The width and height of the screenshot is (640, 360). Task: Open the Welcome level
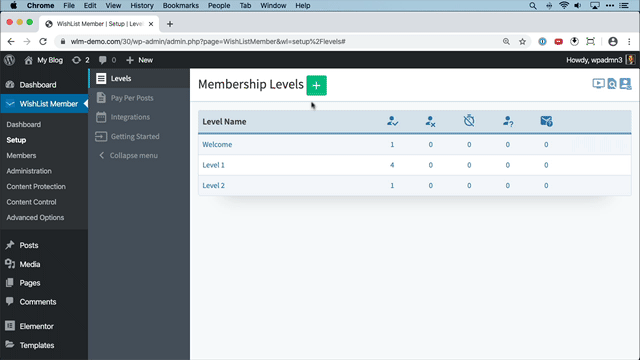[217, 144]
